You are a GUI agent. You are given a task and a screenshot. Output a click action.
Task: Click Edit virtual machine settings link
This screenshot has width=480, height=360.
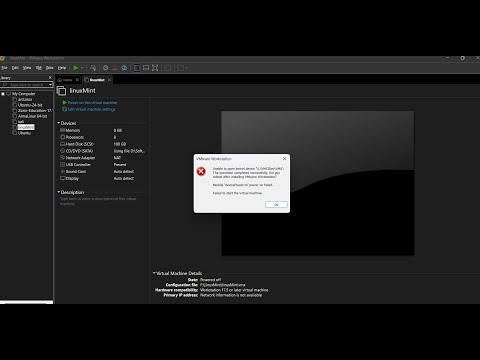click(x=92, y=109)
